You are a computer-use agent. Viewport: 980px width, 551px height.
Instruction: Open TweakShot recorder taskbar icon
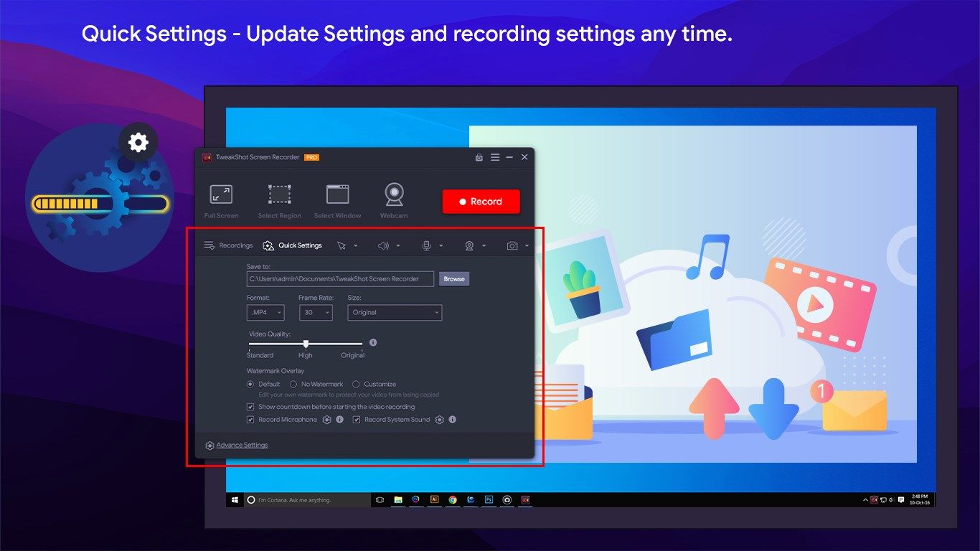(x=526, y=499)
